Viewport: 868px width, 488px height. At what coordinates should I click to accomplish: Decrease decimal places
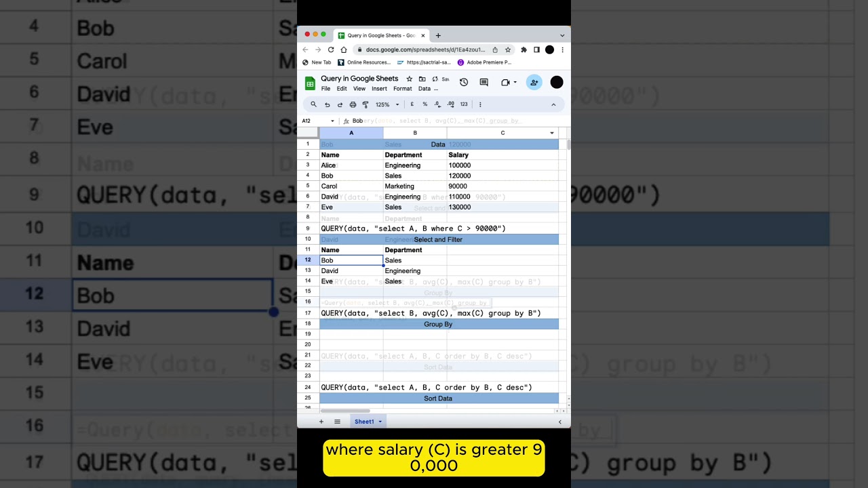click(438, 104)
